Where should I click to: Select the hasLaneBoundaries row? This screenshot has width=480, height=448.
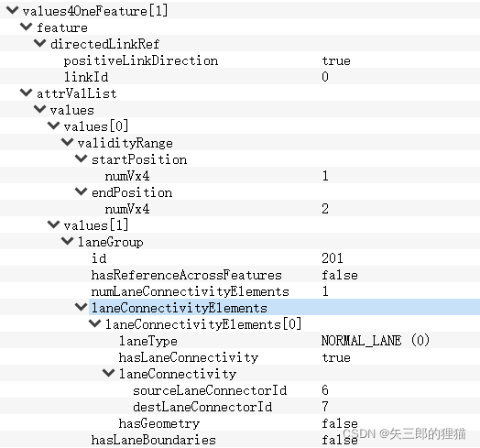pyautogui.click(x=240, y=440)
